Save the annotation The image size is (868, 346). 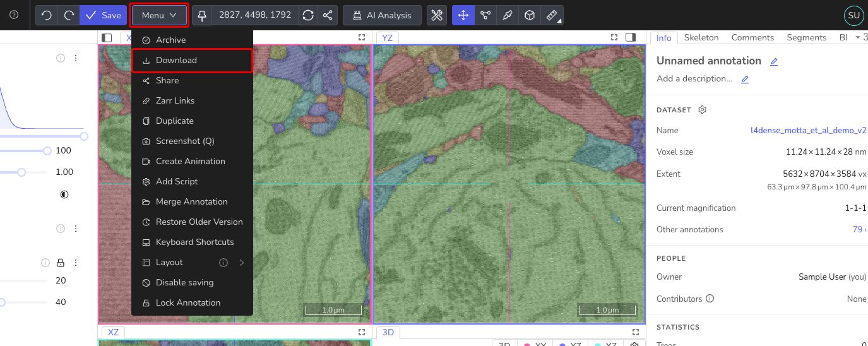point(103,15)
